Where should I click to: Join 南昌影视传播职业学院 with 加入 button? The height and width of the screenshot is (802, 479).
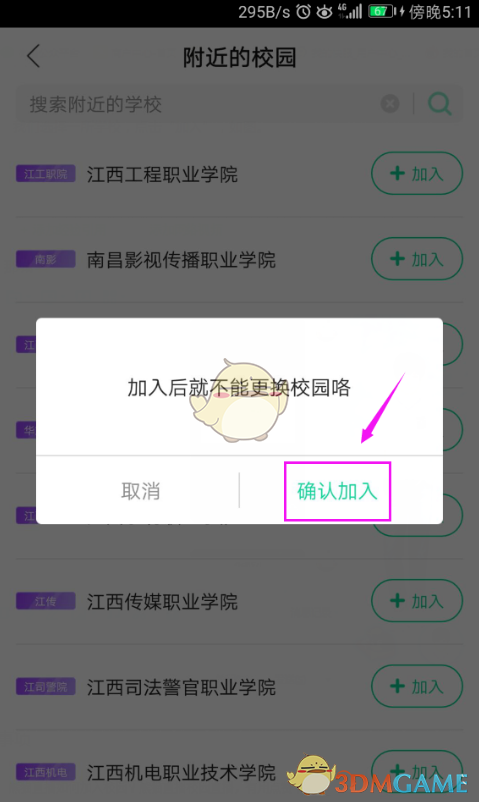[x=417, y=259]
